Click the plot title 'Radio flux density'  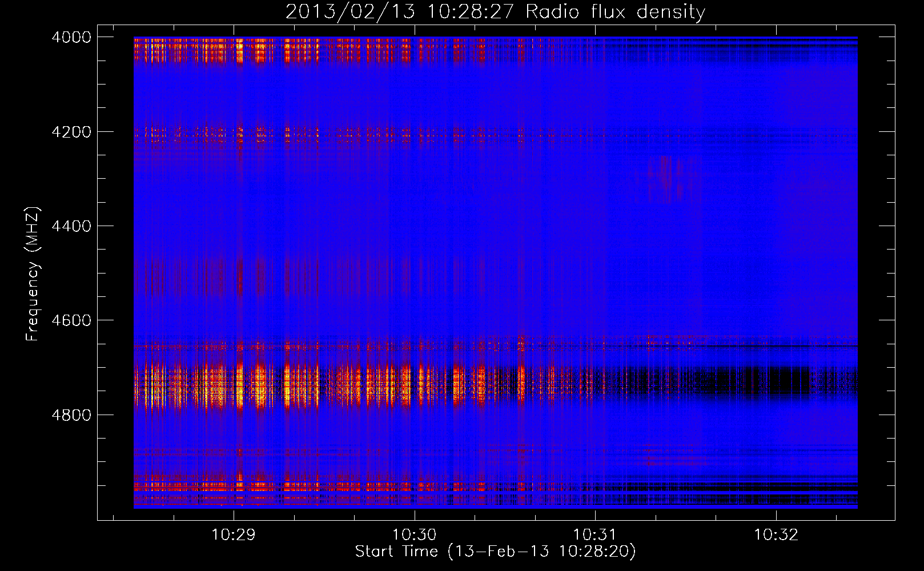pyautogui.click(x=616, y=11)
